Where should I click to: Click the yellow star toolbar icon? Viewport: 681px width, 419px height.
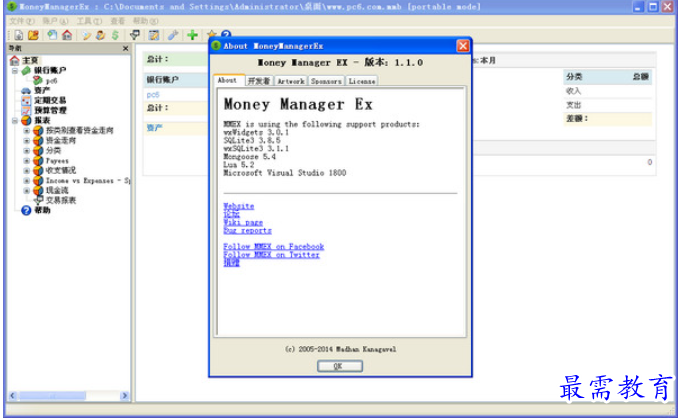pyautogui.click(x=212, y=34)
